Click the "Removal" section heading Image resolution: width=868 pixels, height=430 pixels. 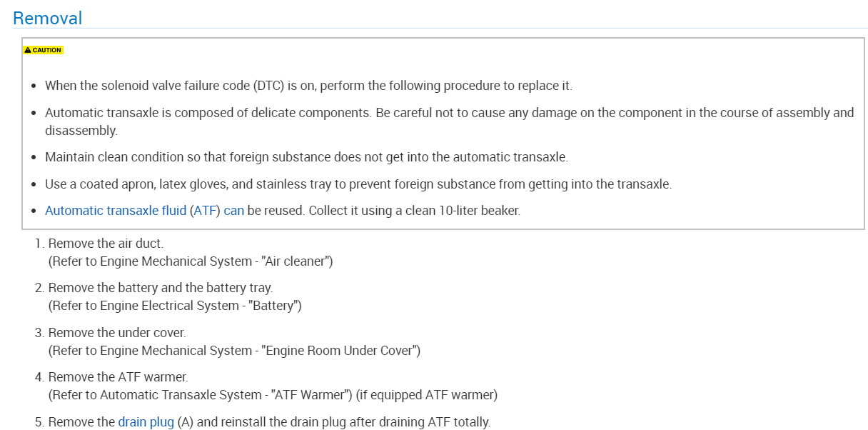coord(48,18)
